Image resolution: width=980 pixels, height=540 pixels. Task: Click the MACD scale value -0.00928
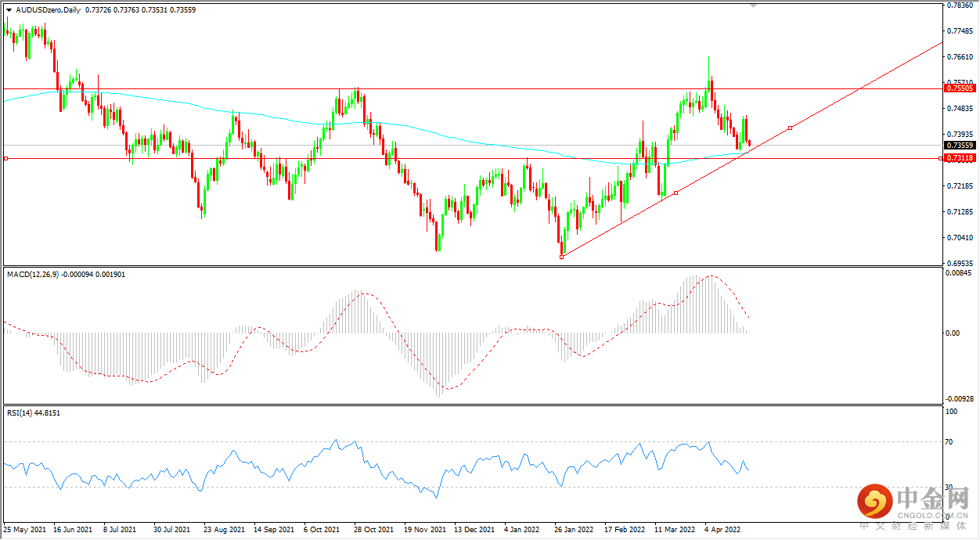[959, 399]
